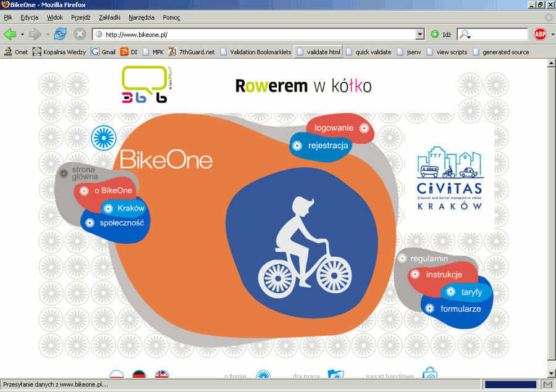Click the mail envelope status bar icon
This screenshot has height=392, width=556.
[548, 385]
